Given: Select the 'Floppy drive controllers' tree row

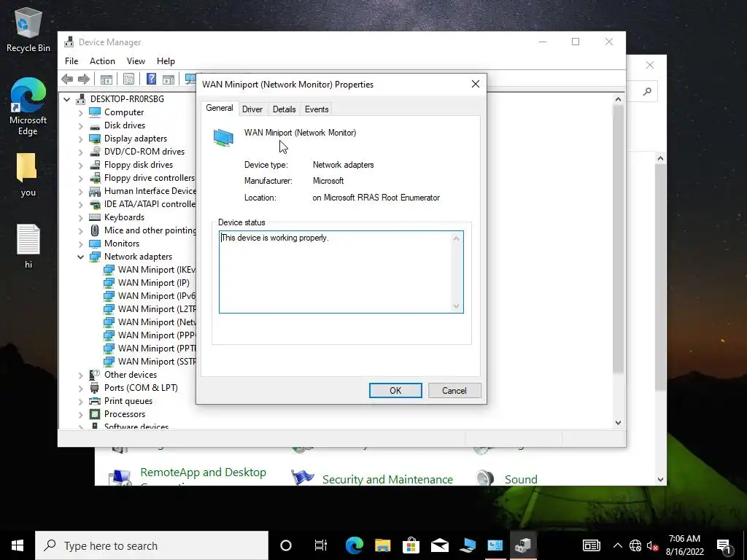Looking at the screenshot, I should point(149,178).
